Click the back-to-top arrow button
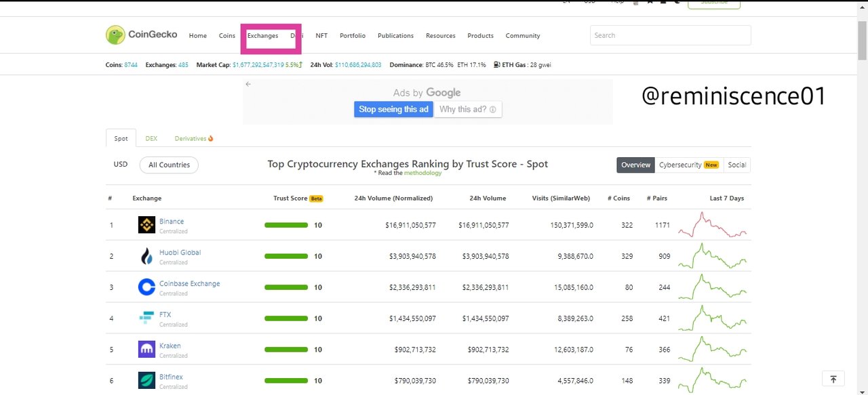The image size is (868, 395). pyautogui.click(x=833, y=379)
